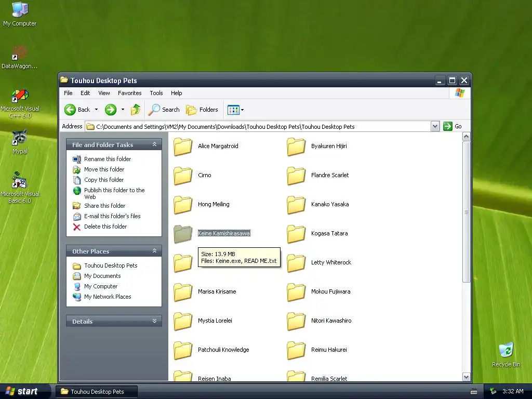532x399 pixels.
Task: Open the View menu
Action: pos(104,93)
